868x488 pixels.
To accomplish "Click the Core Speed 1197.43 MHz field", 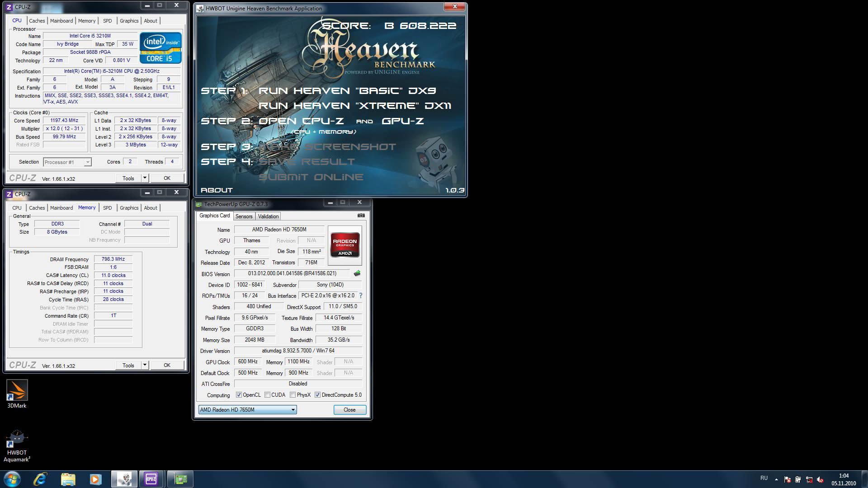I will point(64,121).
